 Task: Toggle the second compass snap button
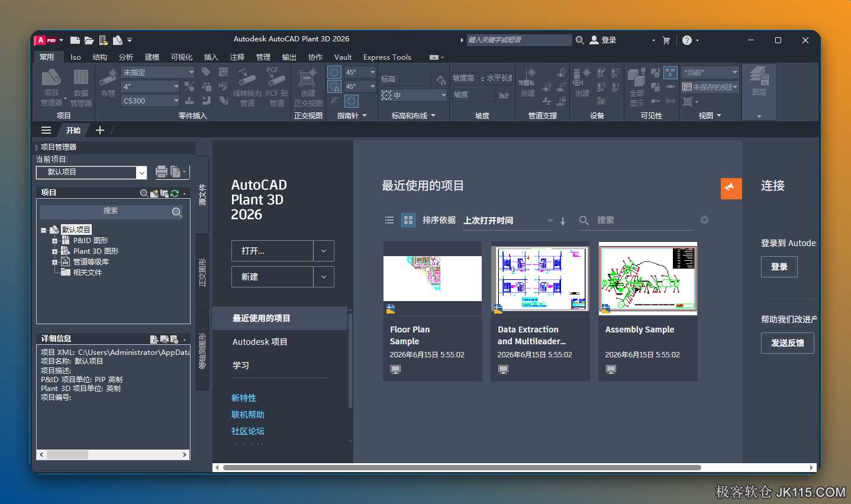[334, 86]
